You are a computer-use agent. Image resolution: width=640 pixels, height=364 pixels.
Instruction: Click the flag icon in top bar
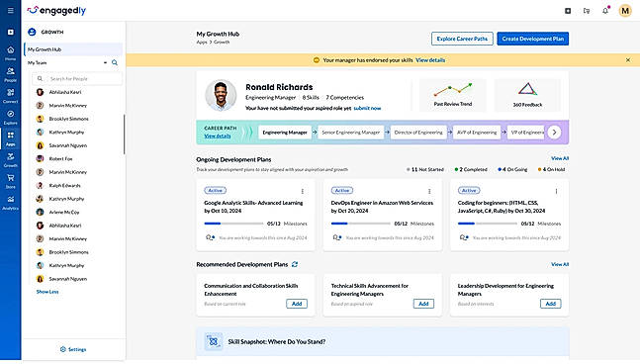[587, 11]
